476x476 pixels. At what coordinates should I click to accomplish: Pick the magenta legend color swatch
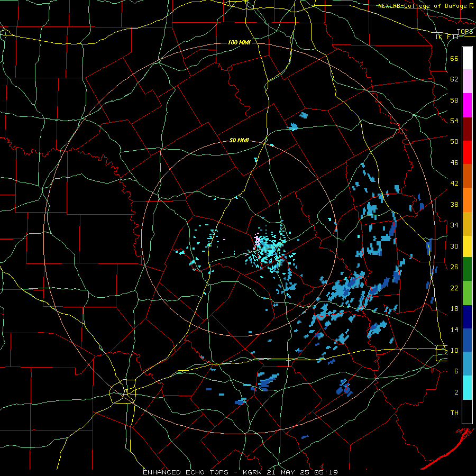click(467, 105)
